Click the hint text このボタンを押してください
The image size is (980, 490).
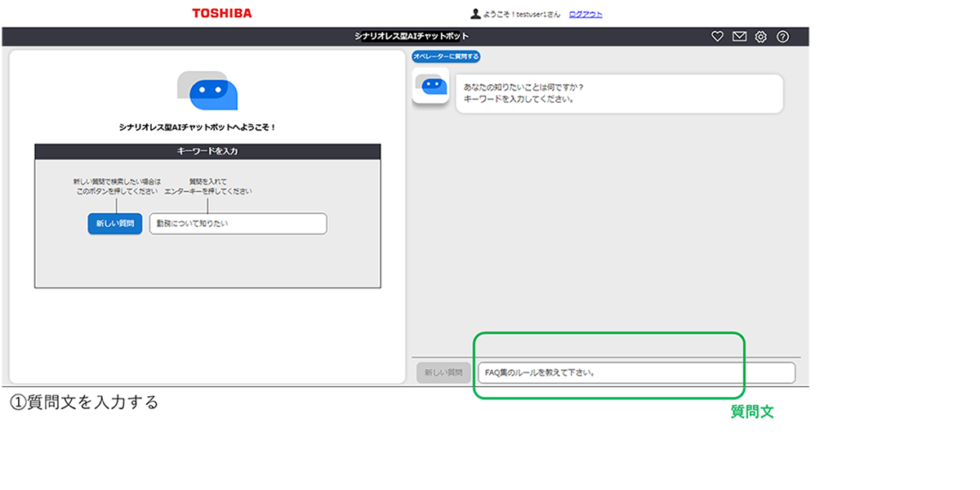click(x=117, y=191)
